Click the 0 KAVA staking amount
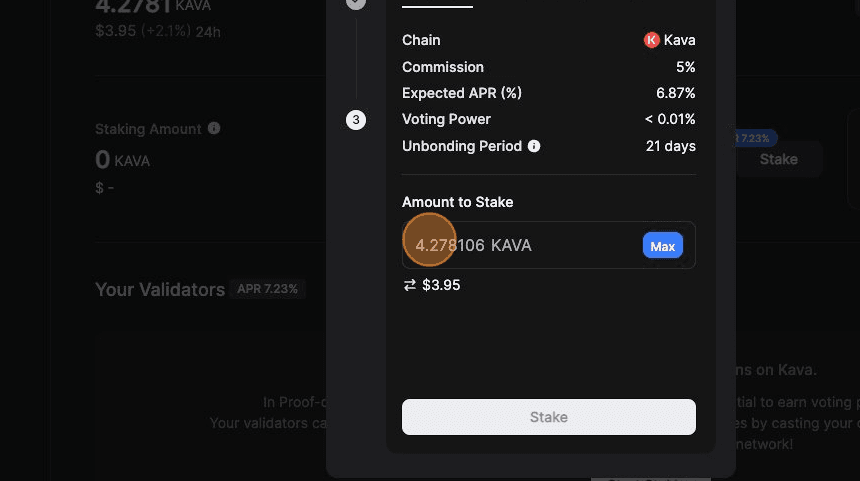Image resolution: width=860 pixels, height=481 pixels. click(x=122, y=160)
